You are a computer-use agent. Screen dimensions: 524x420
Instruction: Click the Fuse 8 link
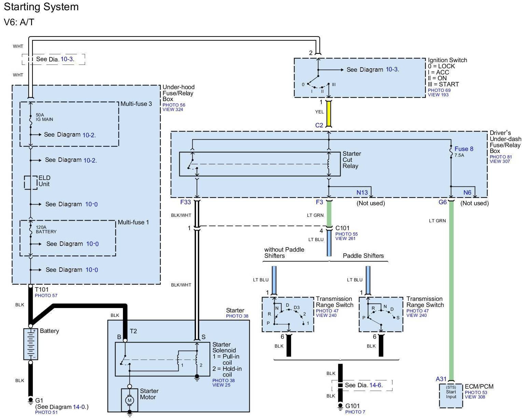(464, 149)
